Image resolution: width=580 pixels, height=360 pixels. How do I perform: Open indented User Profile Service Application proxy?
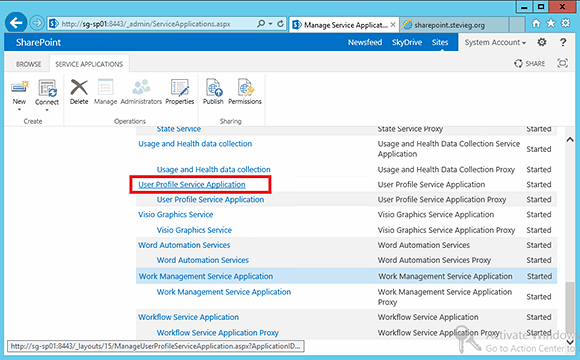tap(210, 200)
